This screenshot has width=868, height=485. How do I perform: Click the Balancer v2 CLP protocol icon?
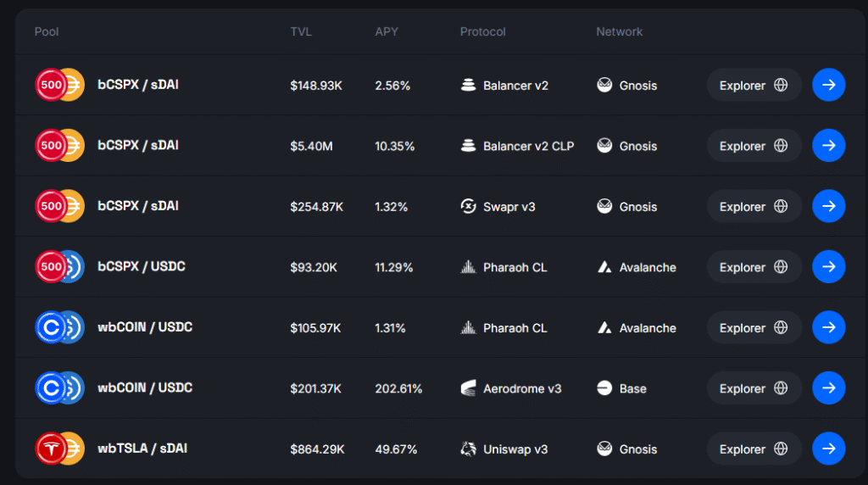(468, 146)
